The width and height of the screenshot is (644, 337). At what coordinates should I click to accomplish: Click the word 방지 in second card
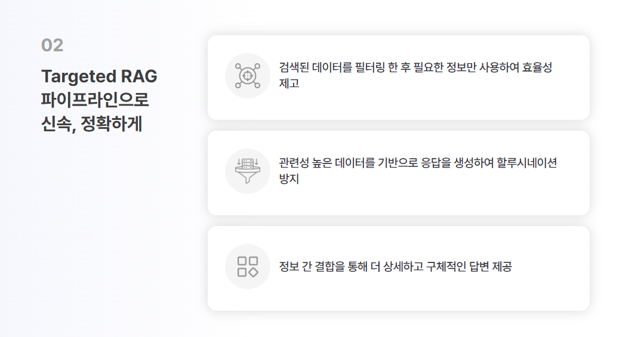coord(289,179)
